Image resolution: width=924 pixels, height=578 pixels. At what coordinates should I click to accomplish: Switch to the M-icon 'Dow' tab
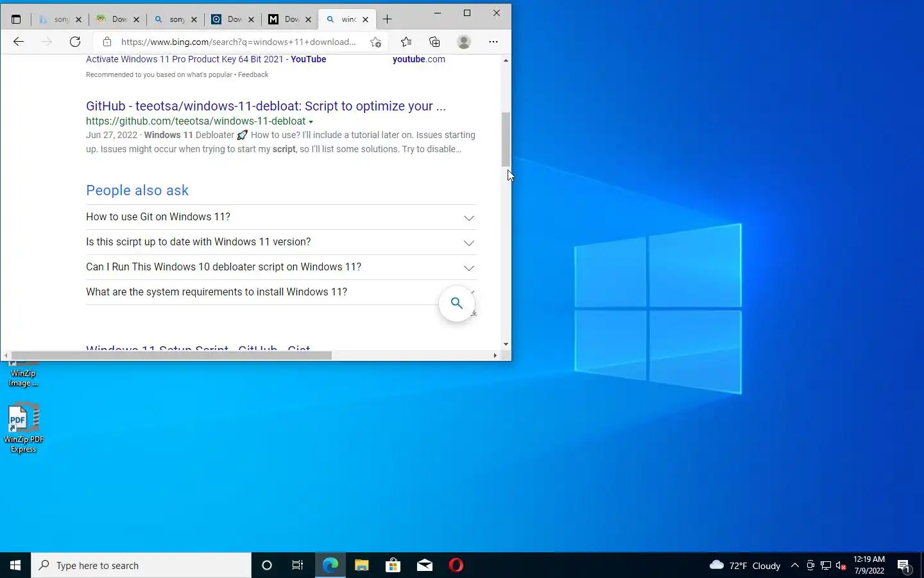point(285,19)
